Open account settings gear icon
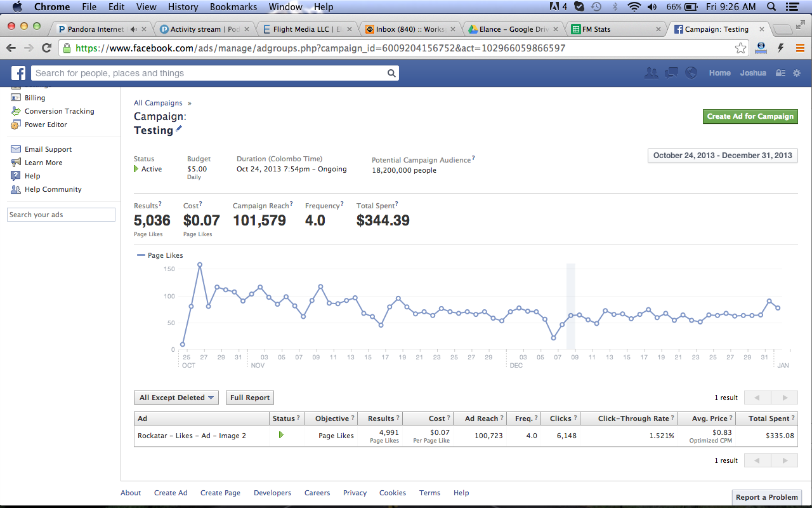 797,73
